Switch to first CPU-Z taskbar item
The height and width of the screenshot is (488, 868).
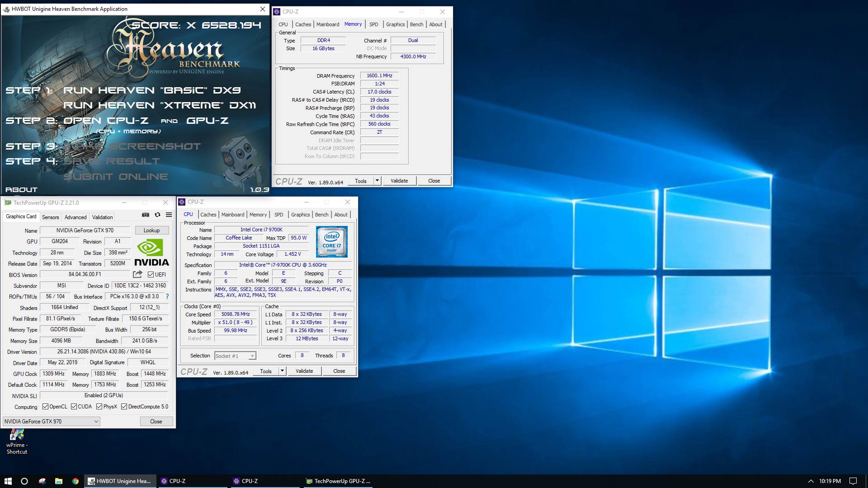tap(192, 481)
